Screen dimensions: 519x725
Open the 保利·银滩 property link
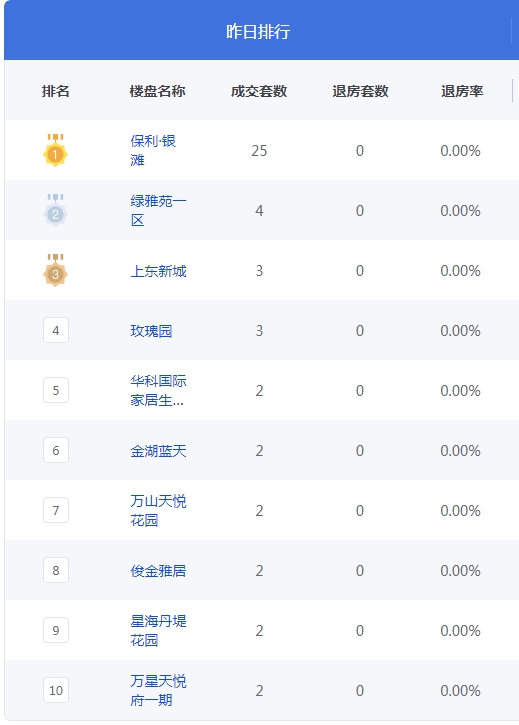coord(153,150)
